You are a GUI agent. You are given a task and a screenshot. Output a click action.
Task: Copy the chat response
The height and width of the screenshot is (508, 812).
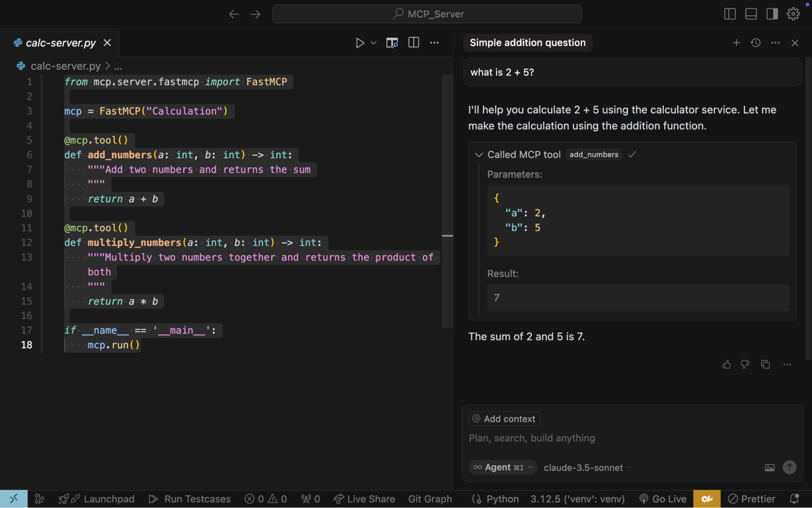(x=765, y=365)
